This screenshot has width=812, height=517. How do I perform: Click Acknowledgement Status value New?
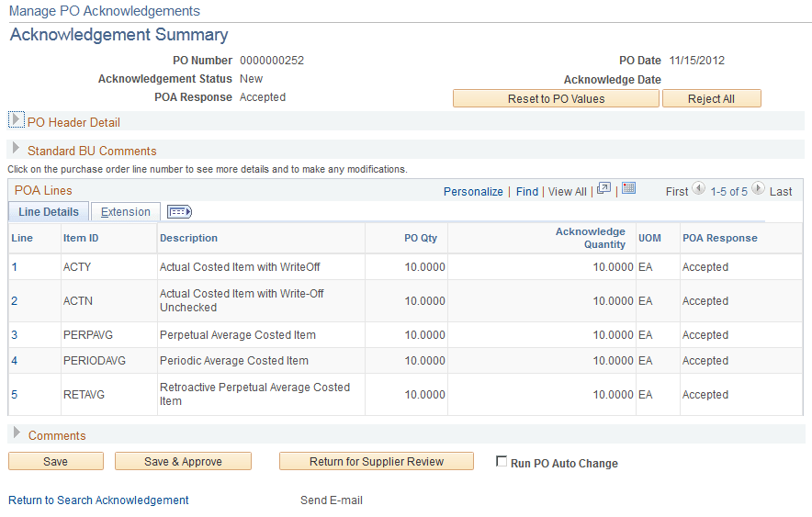tap(251, 79)
